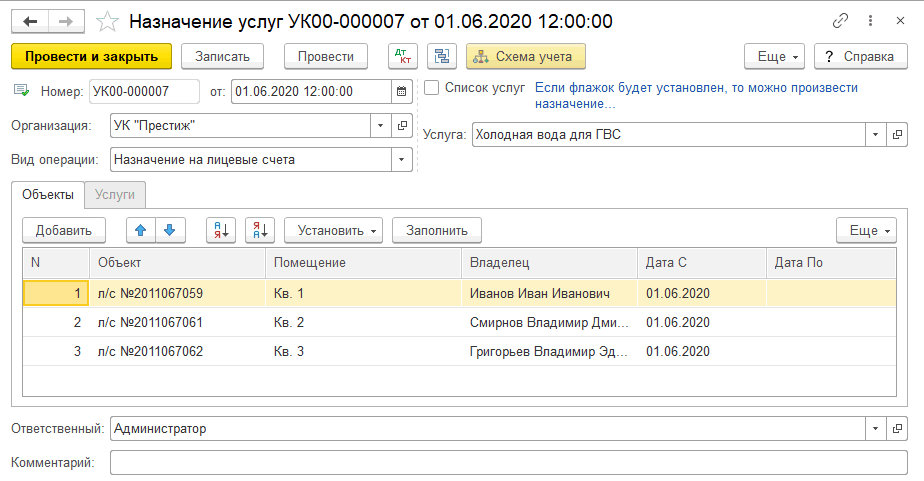
Task: Click the back navigation arrow
Action: tap(31, 21)
